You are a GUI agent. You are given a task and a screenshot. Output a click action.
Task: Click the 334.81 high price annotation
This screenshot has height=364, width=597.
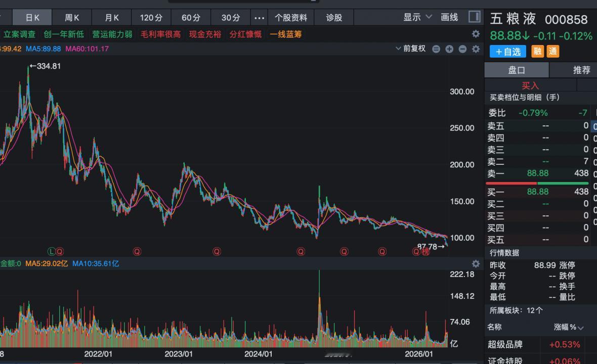[46, 66]
